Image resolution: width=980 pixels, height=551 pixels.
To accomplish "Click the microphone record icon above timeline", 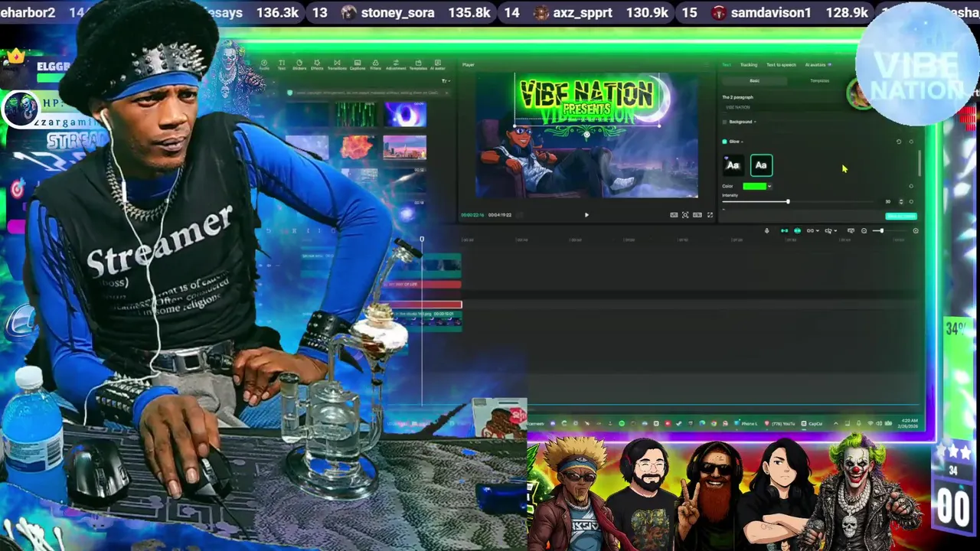I will (x=767, y=230).
